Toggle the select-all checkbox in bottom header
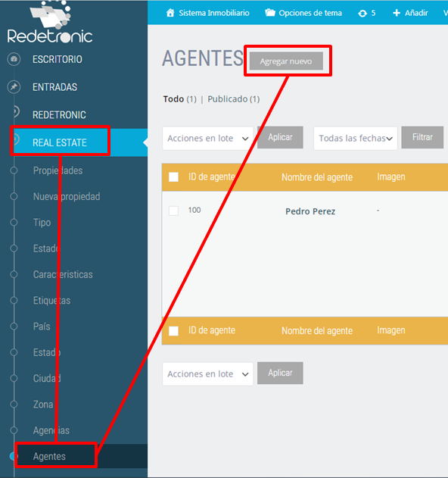The height and width of the screenshot is (478, 448). click(x=173, y=331)
